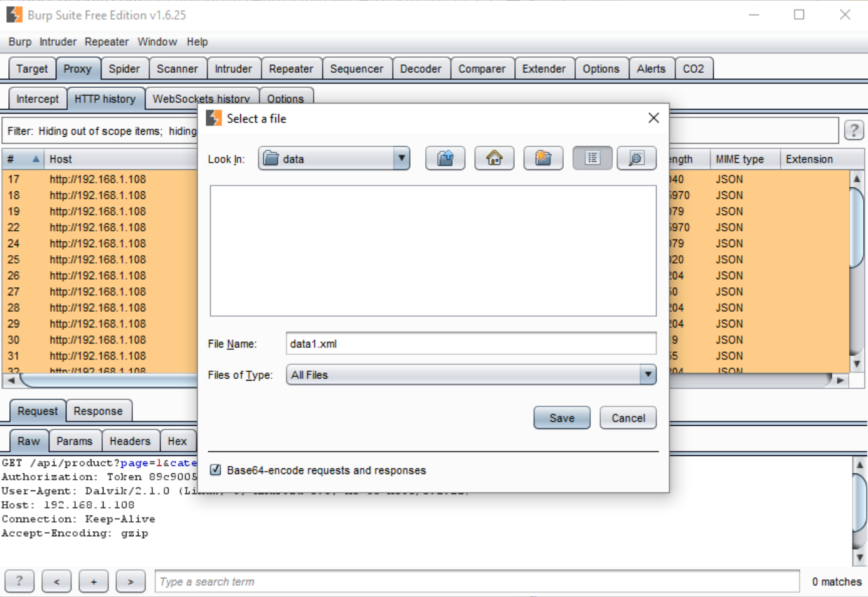Click the Cancel button

click(628, 418)
